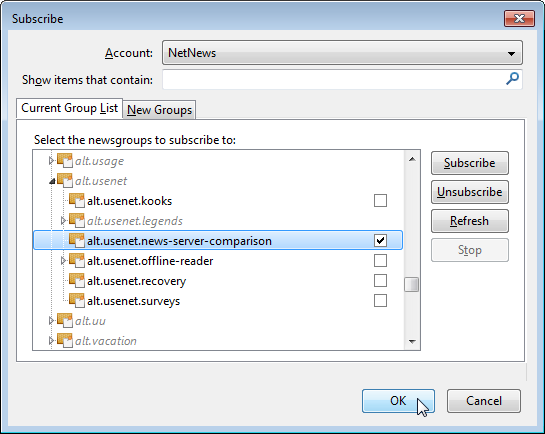This screenshot has width=545, height=434.
Task: Click the alt.uu newsgroup folder icon
Action: pos(65,321)
